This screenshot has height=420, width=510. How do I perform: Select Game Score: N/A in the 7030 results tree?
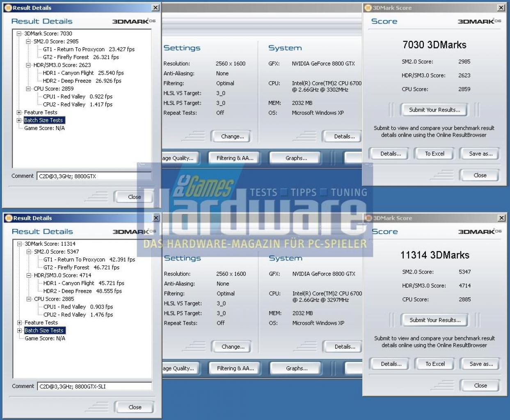(44, 128)
